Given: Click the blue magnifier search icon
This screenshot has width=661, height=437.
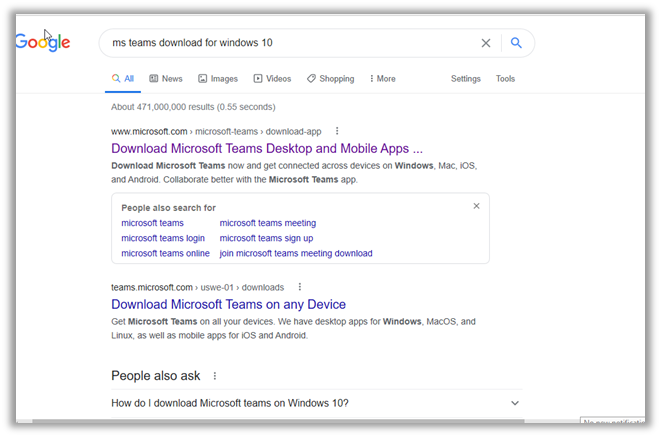Looking at the screenshot, I should (516, 43).
